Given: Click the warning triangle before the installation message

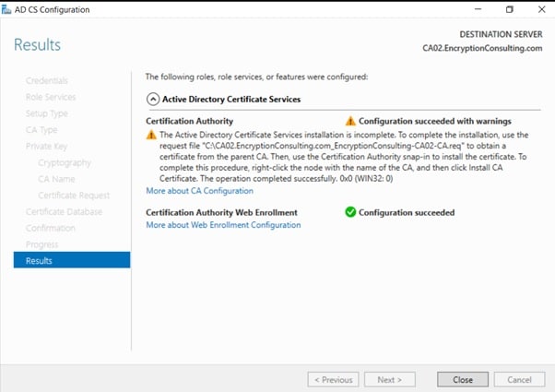Looking at the screenshot, I should [152, 135].
